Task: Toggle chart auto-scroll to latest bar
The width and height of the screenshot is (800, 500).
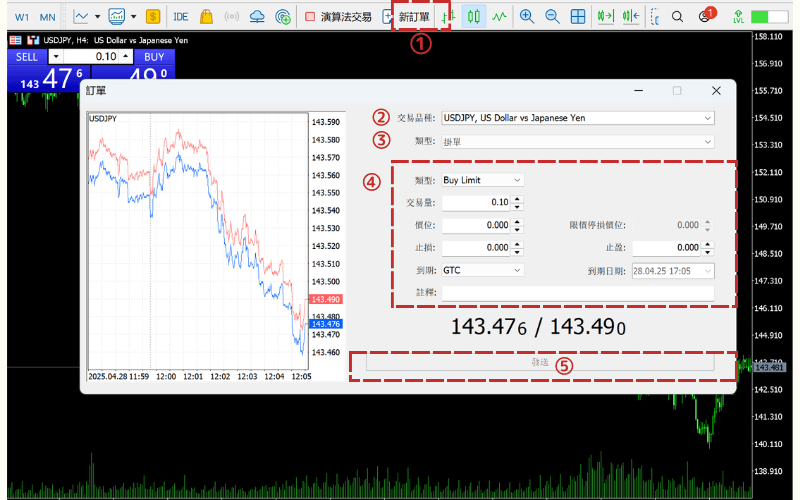Action: [604, 16]
